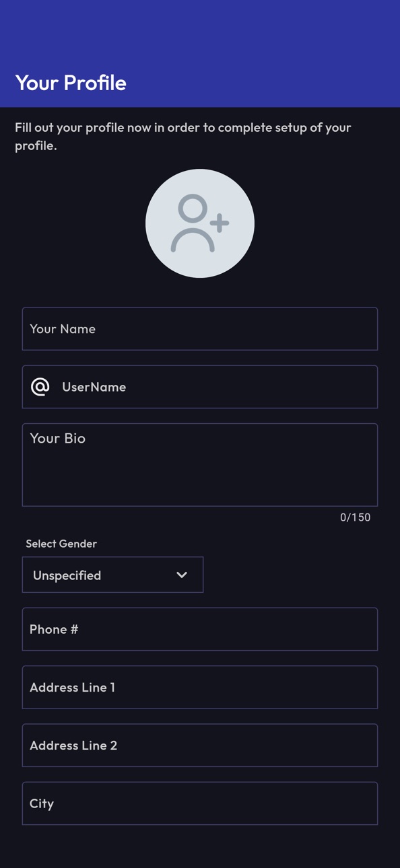Select the Your Bio text area

200,465
